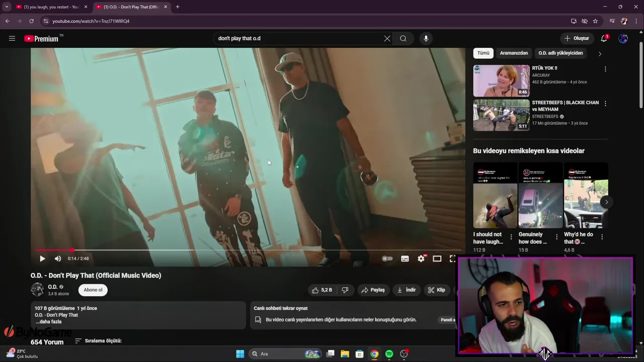Download the video with İndir
644x362 pixels.
coord(407,290)
